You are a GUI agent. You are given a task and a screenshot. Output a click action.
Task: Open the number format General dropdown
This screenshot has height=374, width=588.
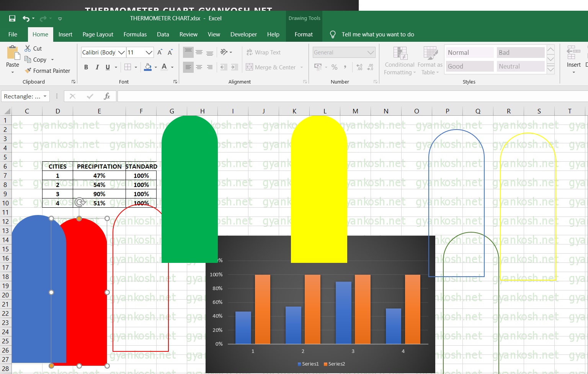(x=370, y=52)
